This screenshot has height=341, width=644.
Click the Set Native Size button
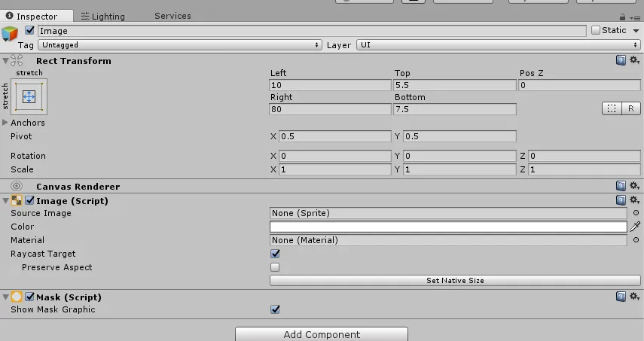click(455, 280)
